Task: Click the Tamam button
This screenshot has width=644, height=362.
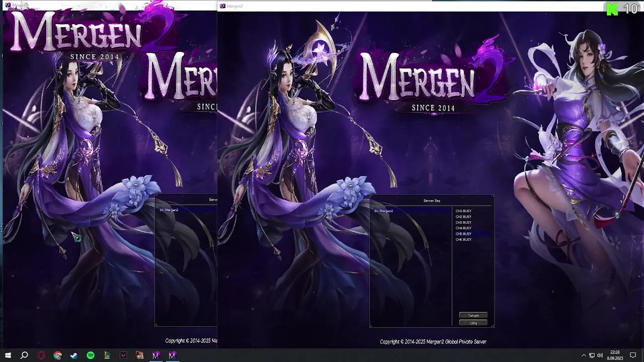Action: click(x=473, y=316)
